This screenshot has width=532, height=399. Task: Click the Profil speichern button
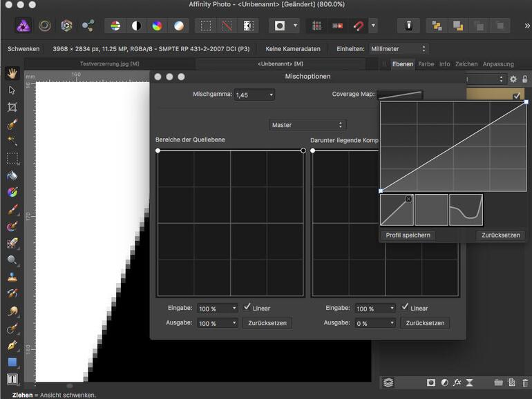(408, 235)
